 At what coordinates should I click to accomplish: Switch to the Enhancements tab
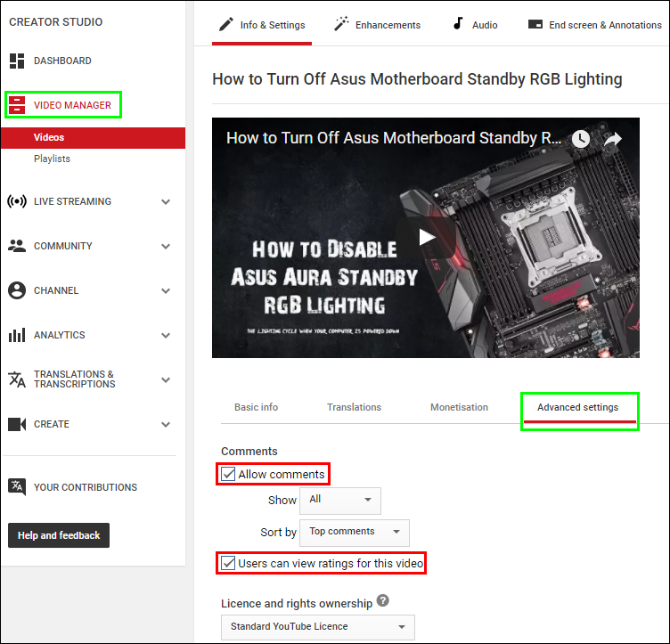coord(377,25)
